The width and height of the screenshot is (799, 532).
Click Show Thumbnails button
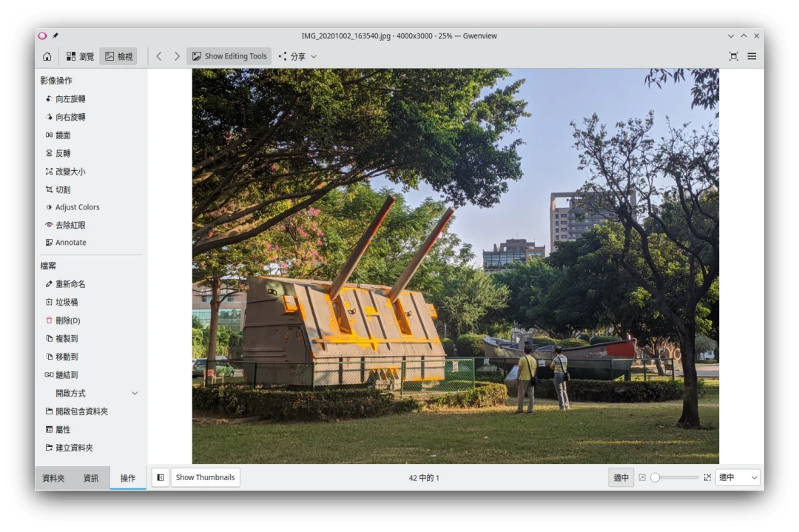206,477
